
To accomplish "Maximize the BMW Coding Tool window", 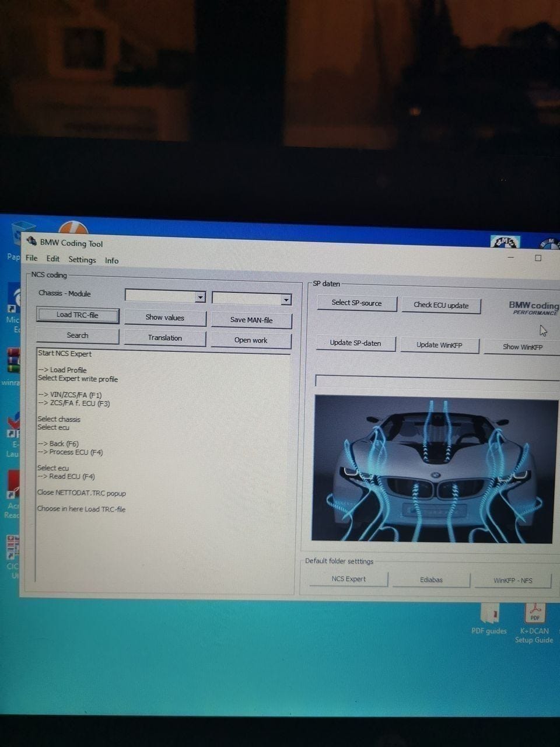I will point(538,258).
